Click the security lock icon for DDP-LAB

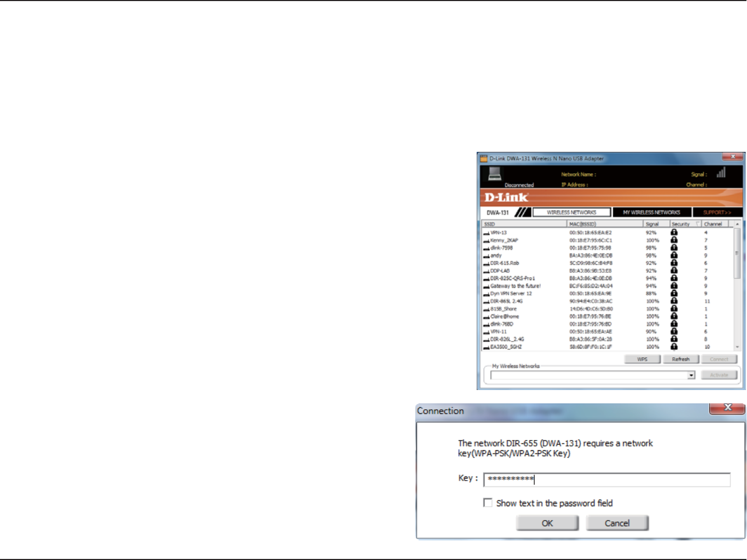[x=674, y=270]
